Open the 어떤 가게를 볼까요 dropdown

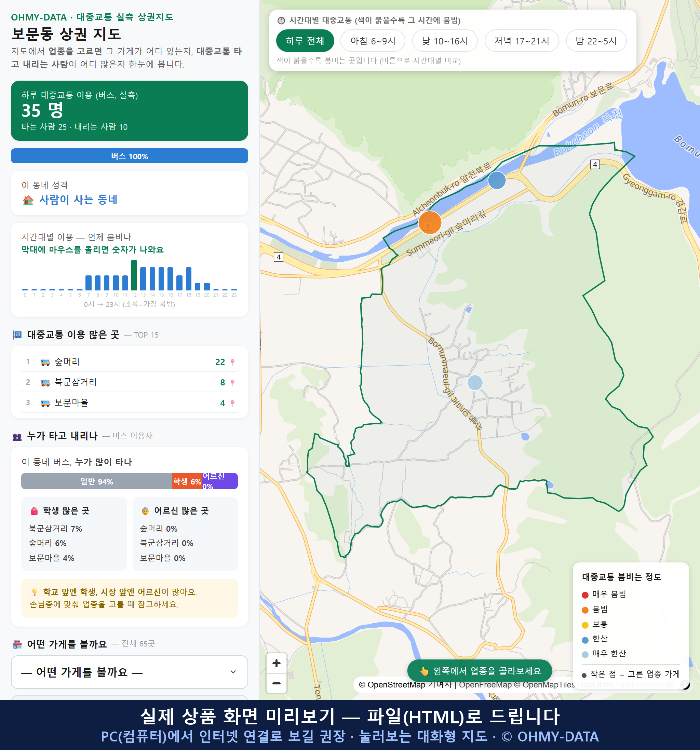click(130, 672)
